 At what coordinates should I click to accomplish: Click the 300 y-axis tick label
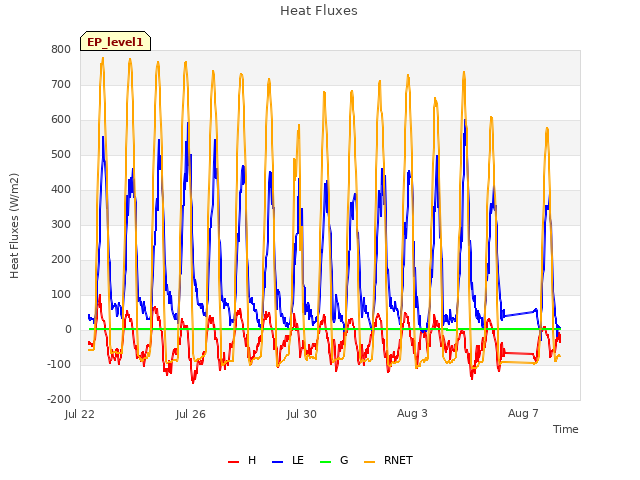click(61, 224)
